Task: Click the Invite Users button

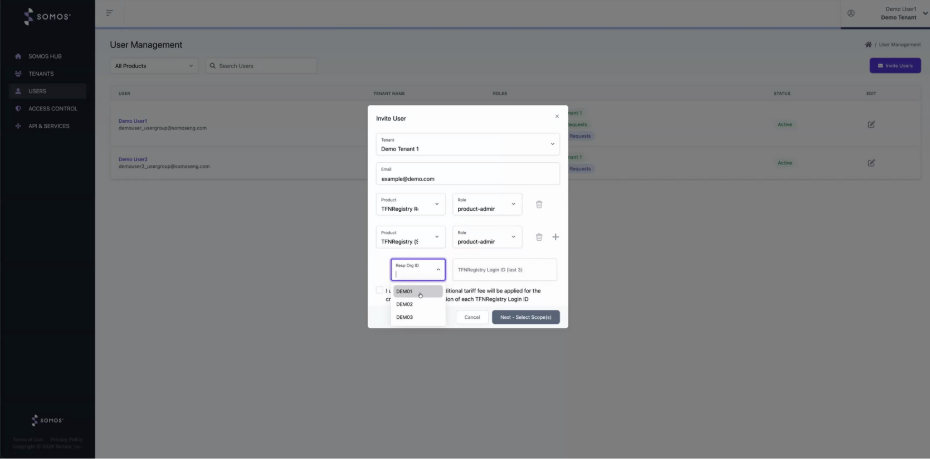Action: pos(895,66)
